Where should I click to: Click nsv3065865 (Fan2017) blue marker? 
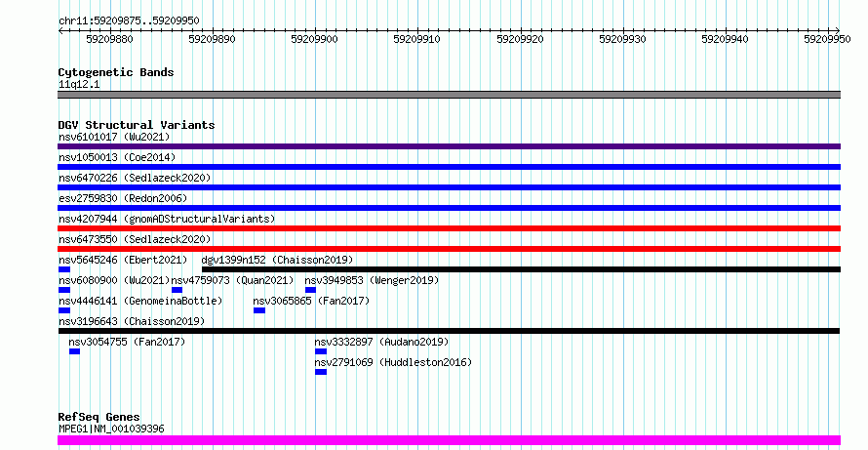point(259,310)
